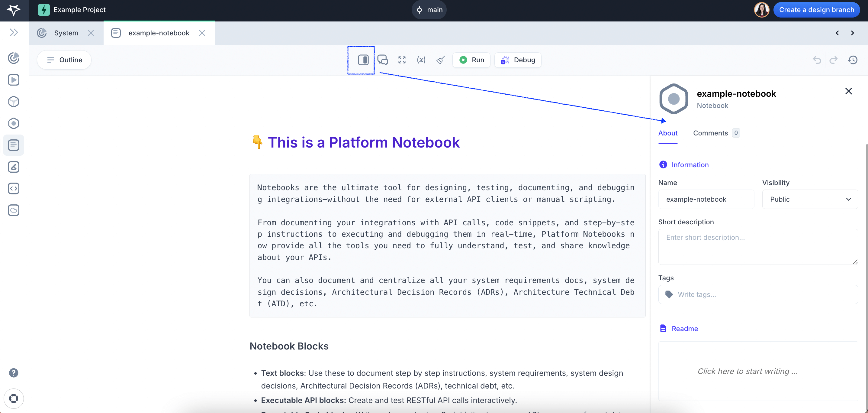Open the play-square icon in sidebar

(x=14, y=80)
